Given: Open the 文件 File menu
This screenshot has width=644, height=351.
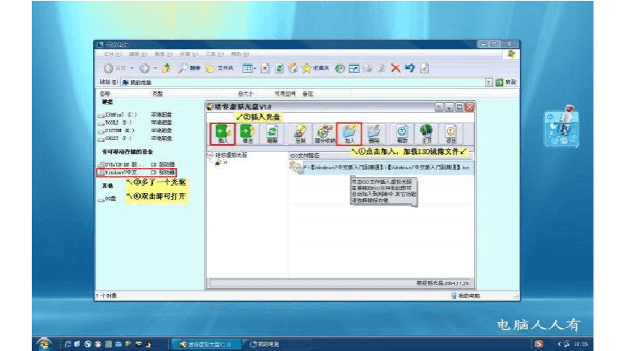Looking at the screenshot, I should coord(112,54).
